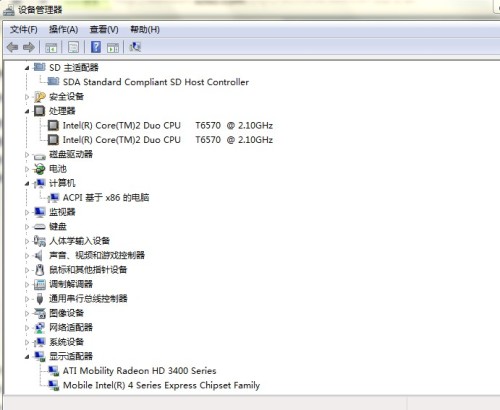Click the 计算机 computer icon
The image size is (500, 410).
click(x=40, y=183)
